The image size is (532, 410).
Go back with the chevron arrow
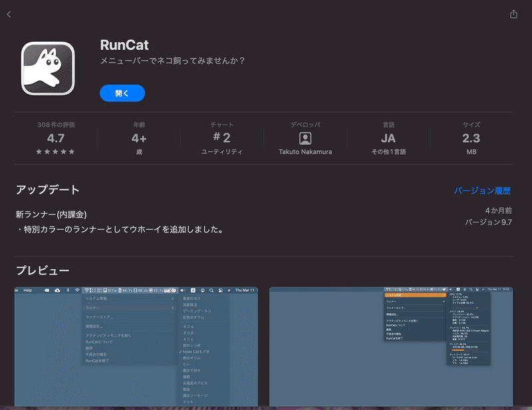(x=9, y=14)
